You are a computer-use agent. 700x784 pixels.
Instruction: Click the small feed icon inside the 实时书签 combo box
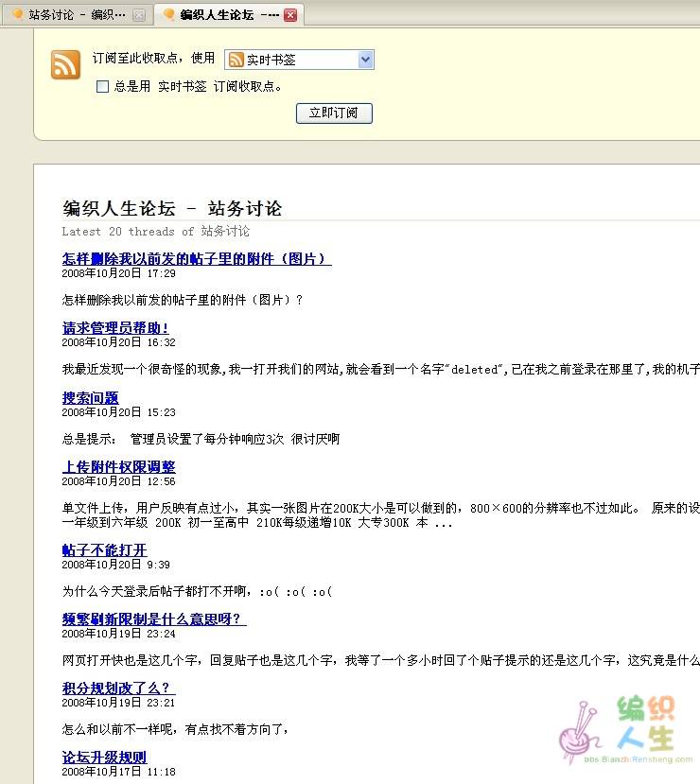coord(236,60)
